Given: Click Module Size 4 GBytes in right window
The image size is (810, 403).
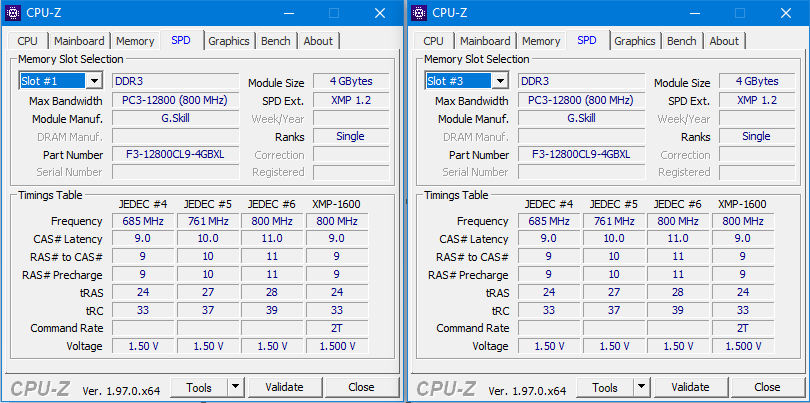Looking at the screenshot, I should [757, 81].
